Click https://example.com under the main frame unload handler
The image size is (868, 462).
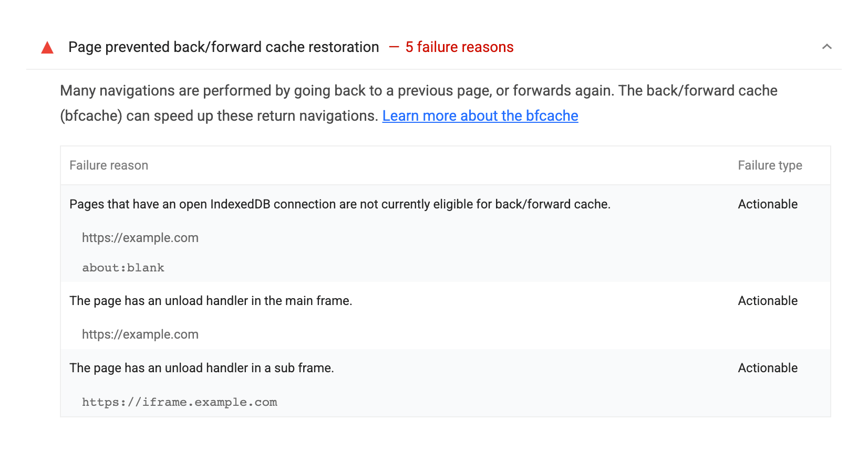(140, 334)
